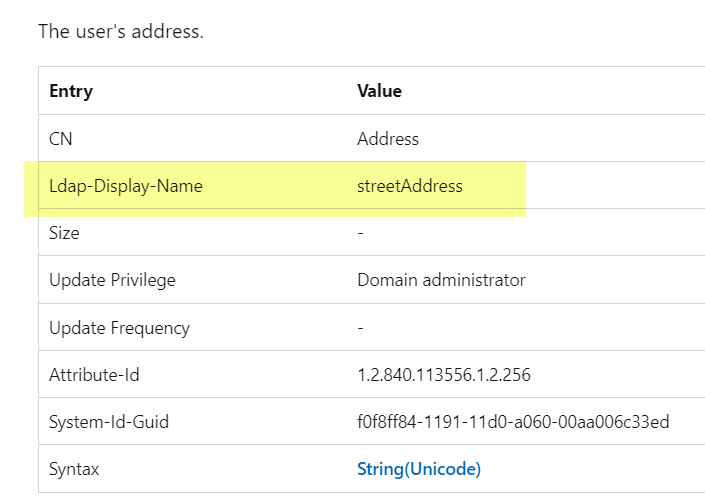The height and width of the screenshot is (498, 705).
Task: Click the Entry column header
Action: 71,91
